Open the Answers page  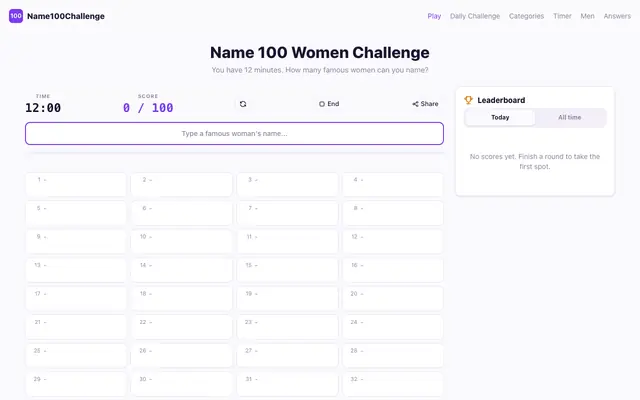pos(617,16)
